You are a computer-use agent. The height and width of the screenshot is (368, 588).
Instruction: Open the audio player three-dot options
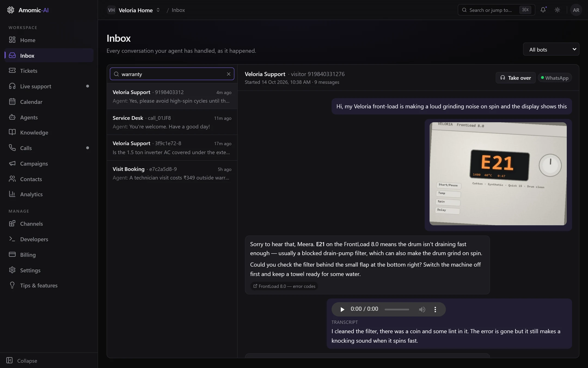[x=435, y=309]
